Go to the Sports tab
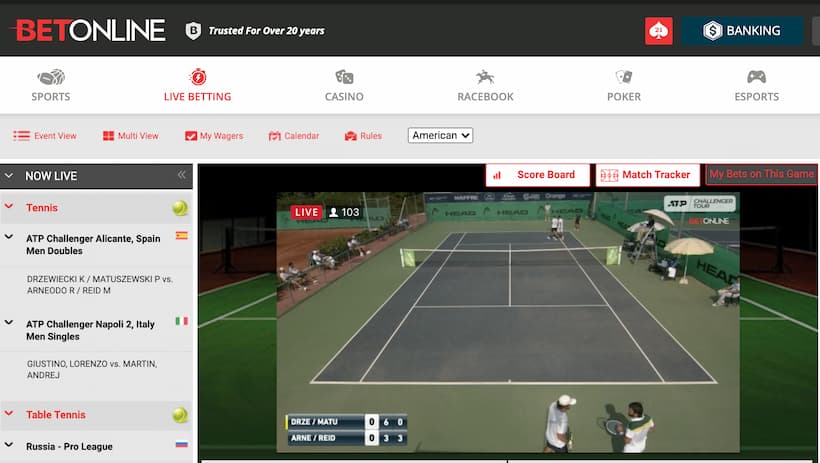Screen dimensions: 820x463 tap(51, 85)
